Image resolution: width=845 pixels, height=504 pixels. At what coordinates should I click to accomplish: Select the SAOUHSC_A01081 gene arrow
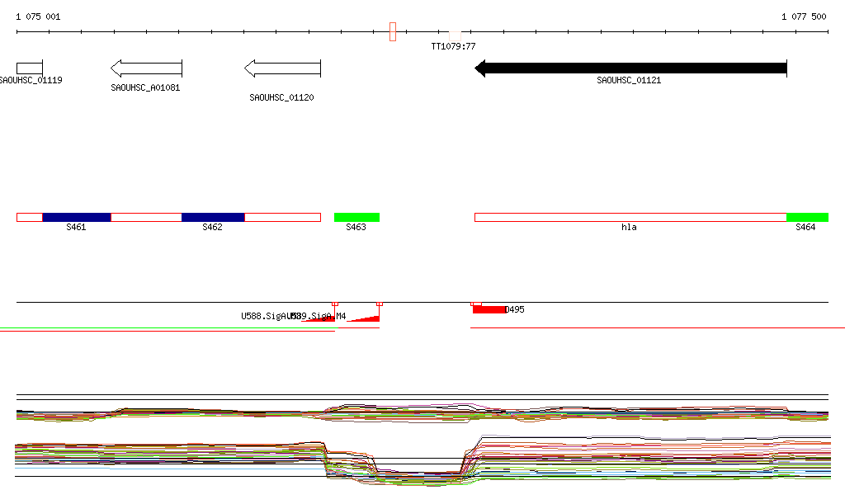click(147, 68)
